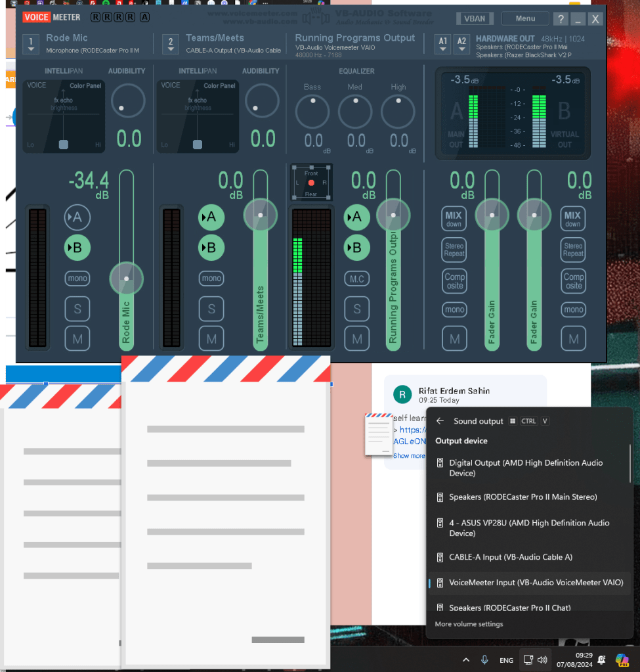Image resolution: width=640 pixels, height=672 pixels.
Task: Click Composite on bus B
Action: click(x=573, y=280)
